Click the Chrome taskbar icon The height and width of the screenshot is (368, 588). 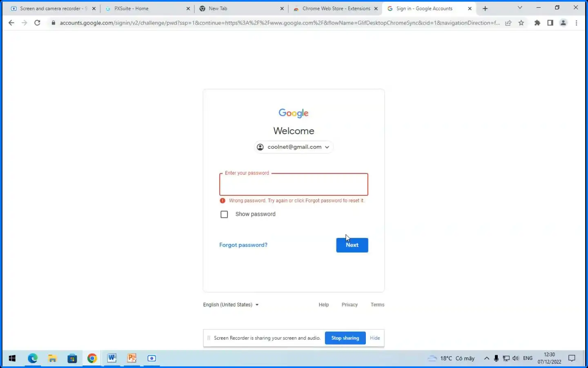tap(92, 359)
